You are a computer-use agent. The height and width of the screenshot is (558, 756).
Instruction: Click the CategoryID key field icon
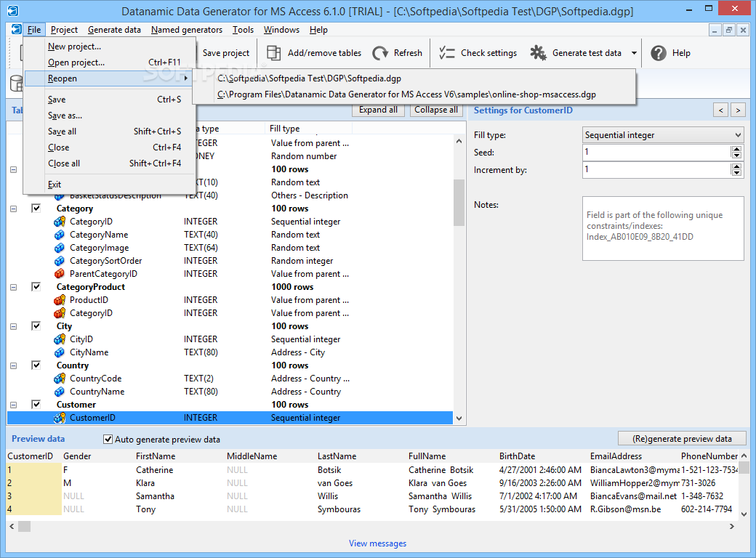coord(60,222)
